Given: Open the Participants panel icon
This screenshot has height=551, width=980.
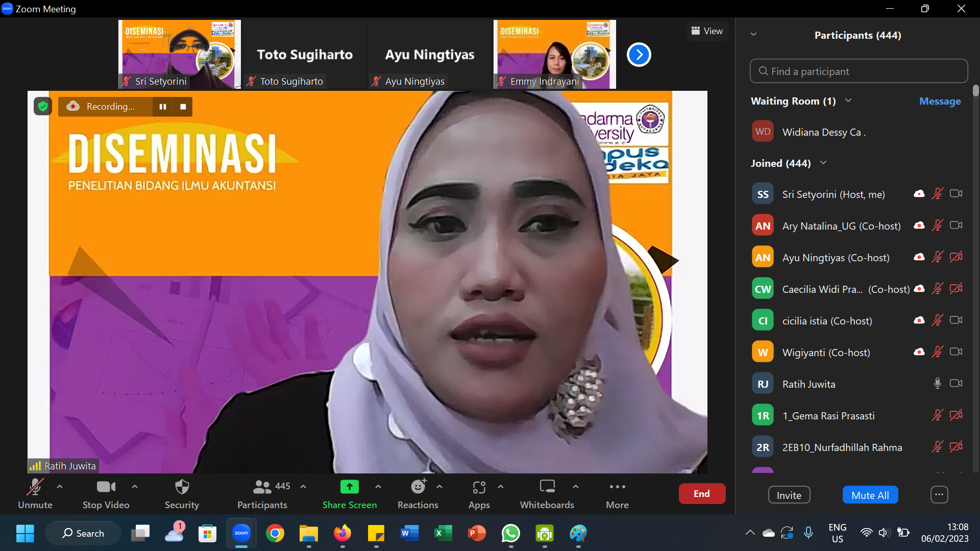Looking at the screenshot, I should (262, 487).
